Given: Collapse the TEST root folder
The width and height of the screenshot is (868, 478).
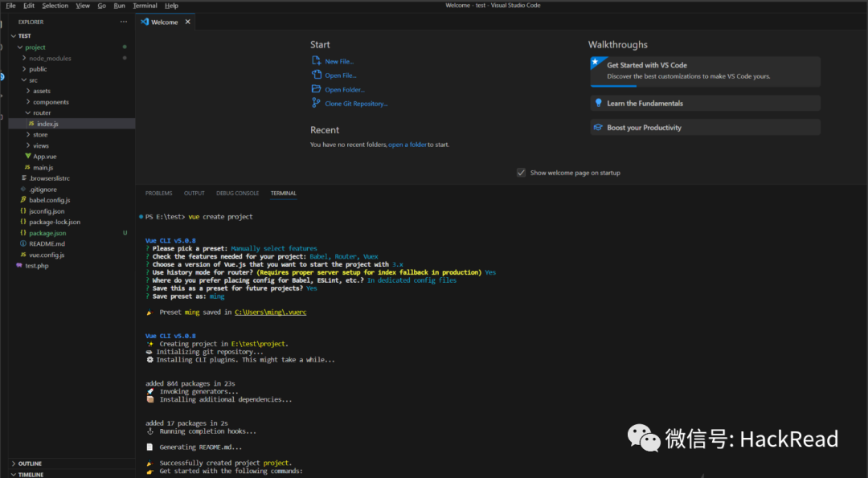Looking at the screenshot, I should point(14,36).
